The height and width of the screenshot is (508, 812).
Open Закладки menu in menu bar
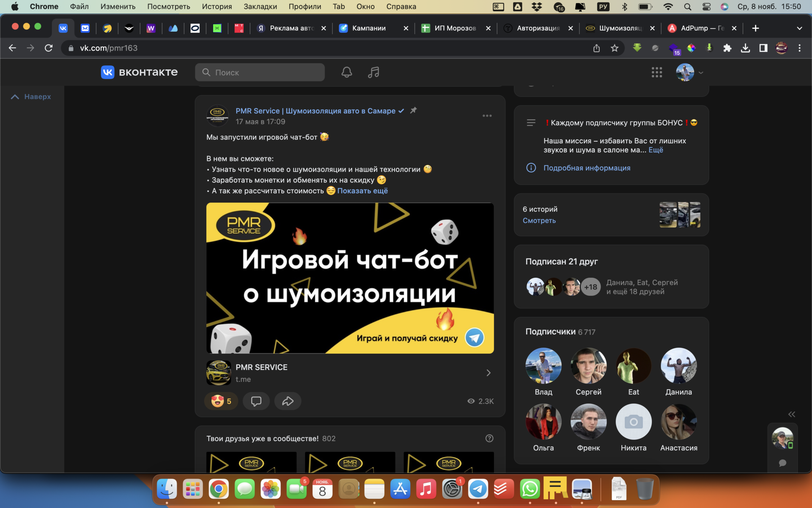tap(260, 7)
